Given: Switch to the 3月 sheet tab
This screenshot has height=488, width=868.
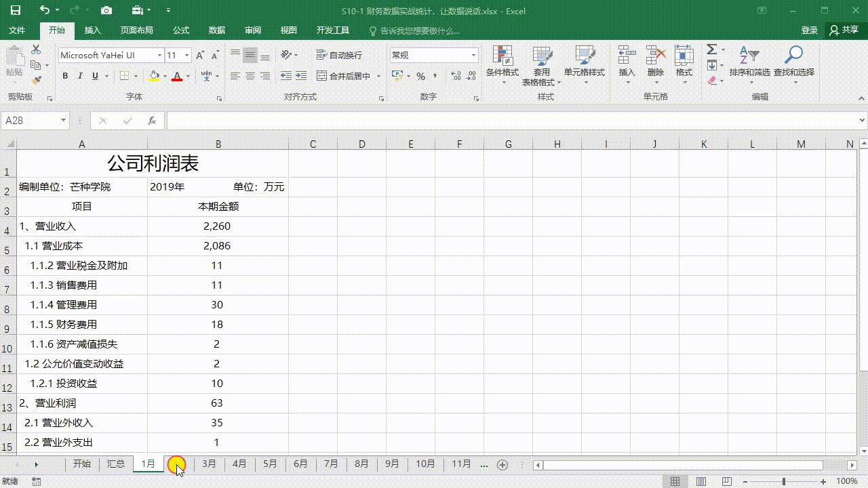Looking at the screenshot, I should point(209,464).
